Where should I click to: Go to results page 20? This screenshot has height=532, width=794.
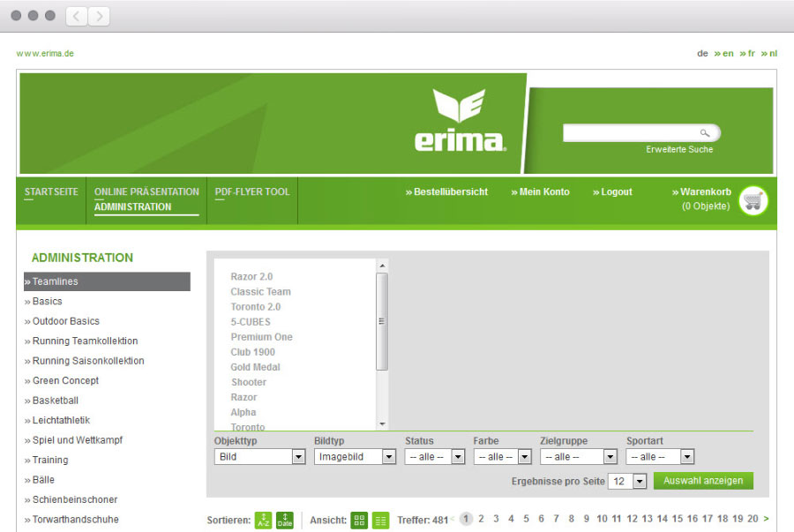[753, 519]
